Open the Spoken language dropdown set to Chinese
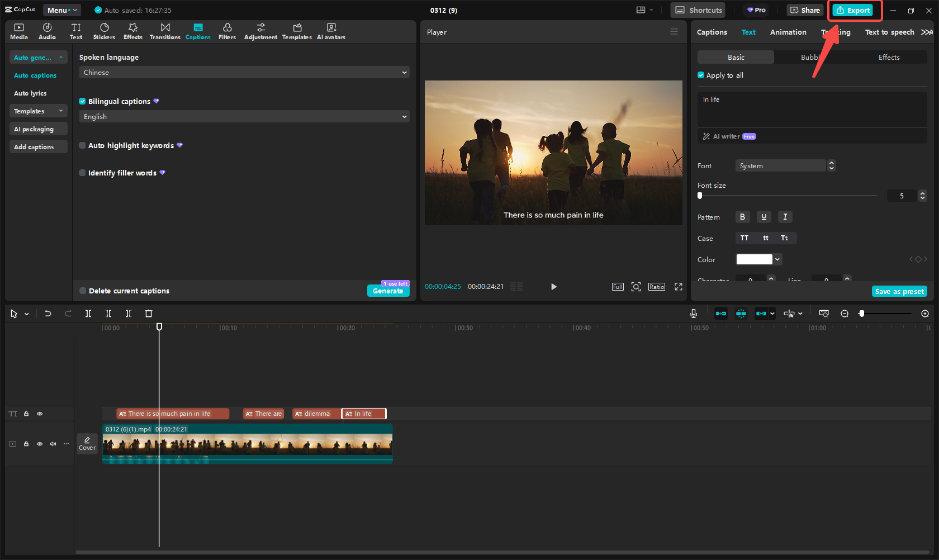 244,73
